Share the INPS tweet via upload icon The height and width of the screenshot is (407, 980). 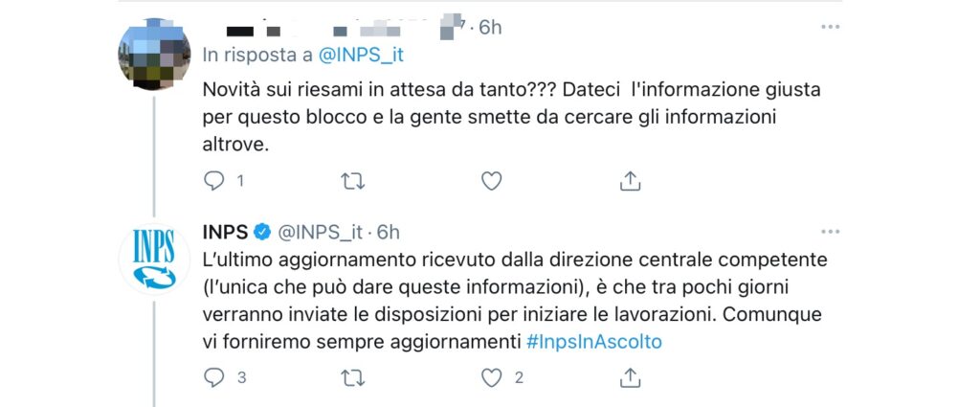[630, 377]
